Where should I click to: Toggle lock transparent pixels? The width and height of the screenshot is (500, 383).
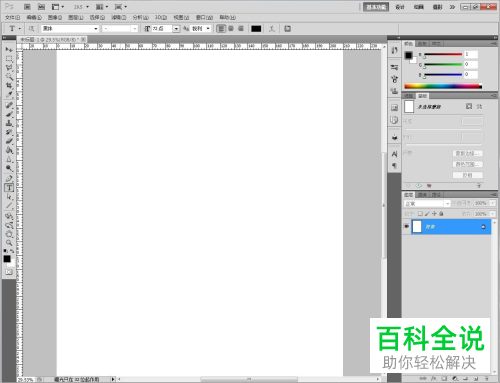click(420, 214)
